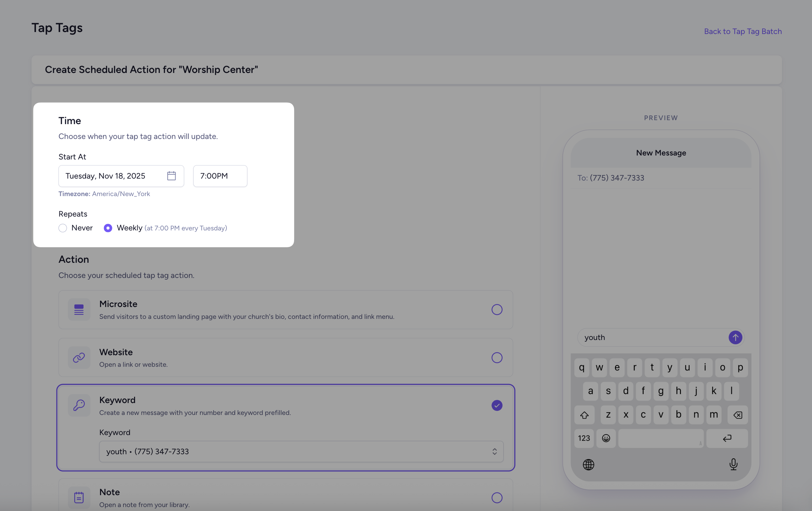
Task: Select the Never repeat option
Action: tap(63, 228)
